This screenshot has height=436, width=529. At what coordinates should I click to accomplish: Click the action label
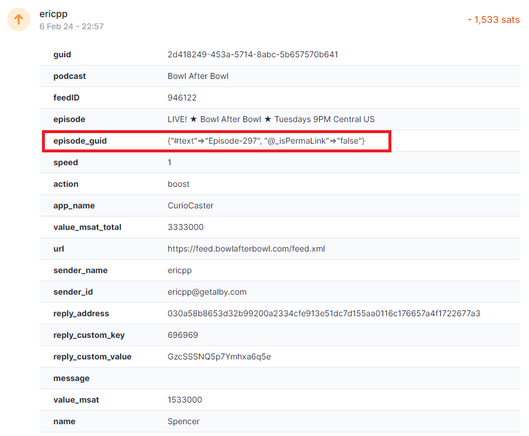[x=66, y=184]
